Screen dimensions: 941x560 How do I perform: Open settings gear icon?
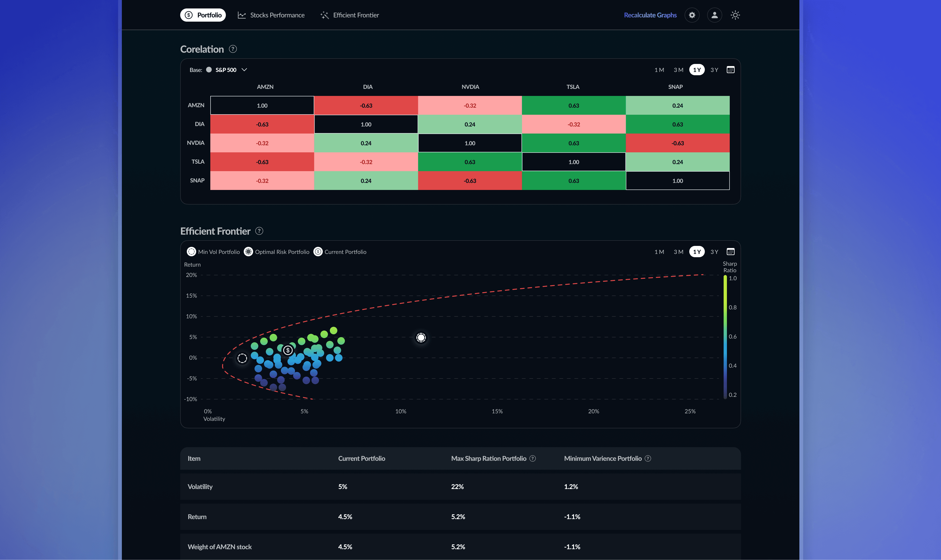coord(692,15)
